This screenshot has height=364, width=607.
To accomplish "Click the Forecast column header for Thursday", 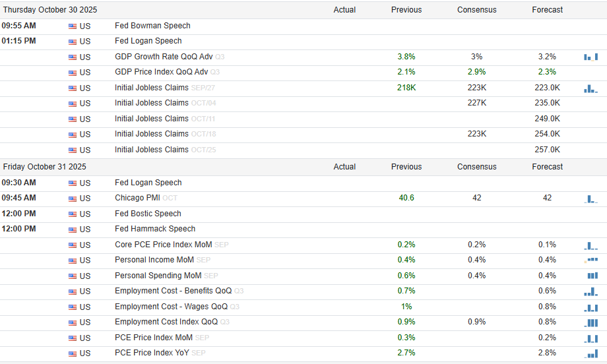I will pyautogui.click(x=548, y=10).
